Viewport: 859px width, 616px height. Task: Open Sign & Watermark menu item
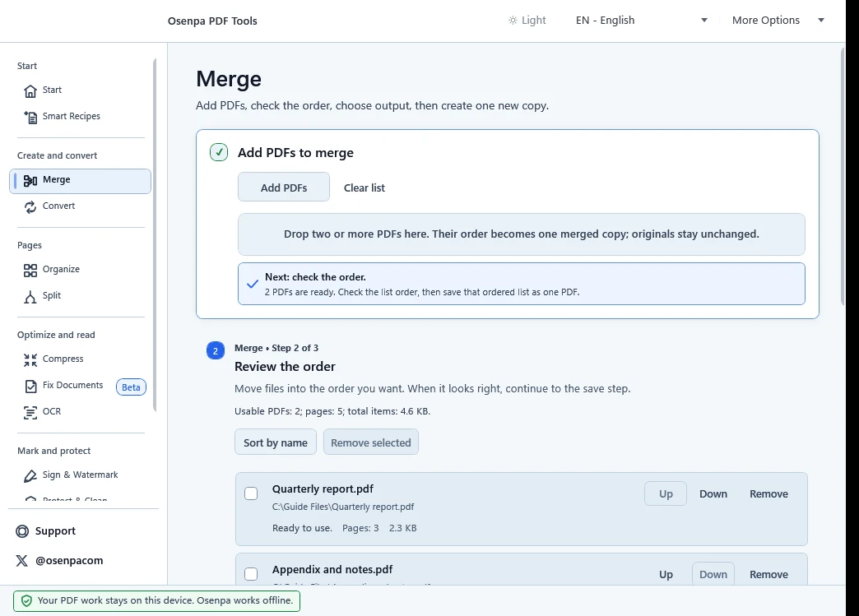coord(81,475)
